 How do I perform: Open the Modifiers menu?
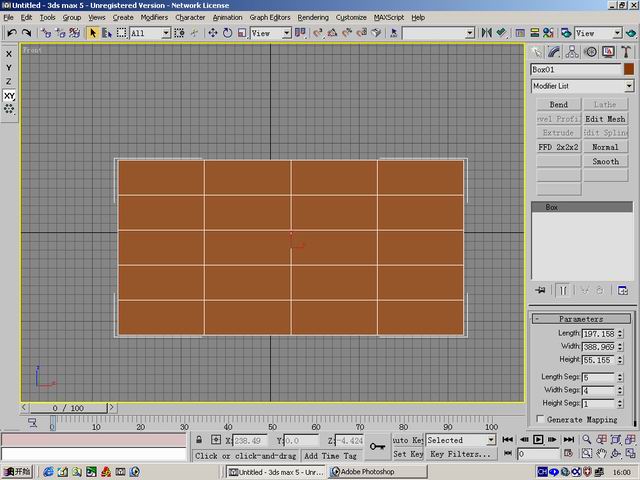154,17
